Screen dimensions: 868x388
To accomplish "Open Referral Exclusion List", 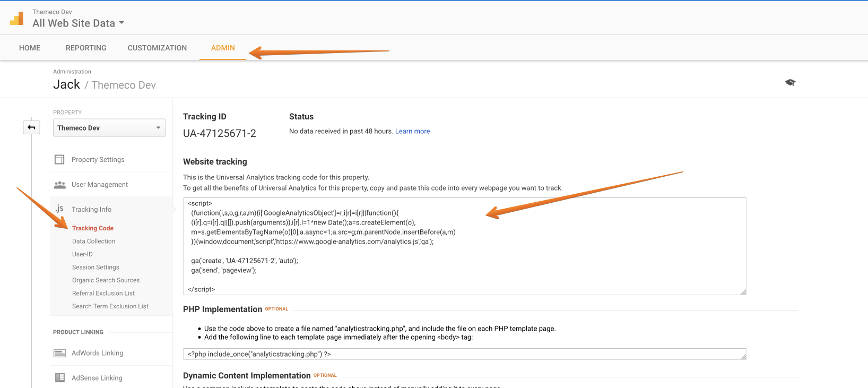I will pos(103,293).
